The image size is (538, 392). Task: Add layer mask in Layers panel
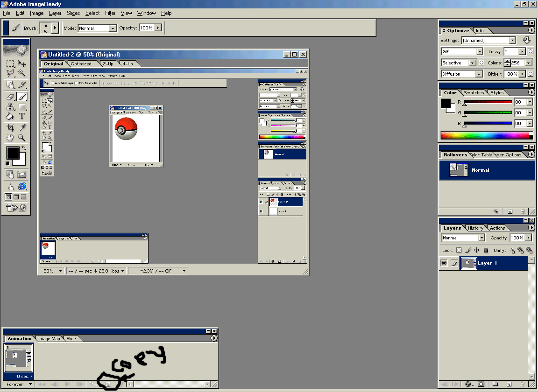481,384
